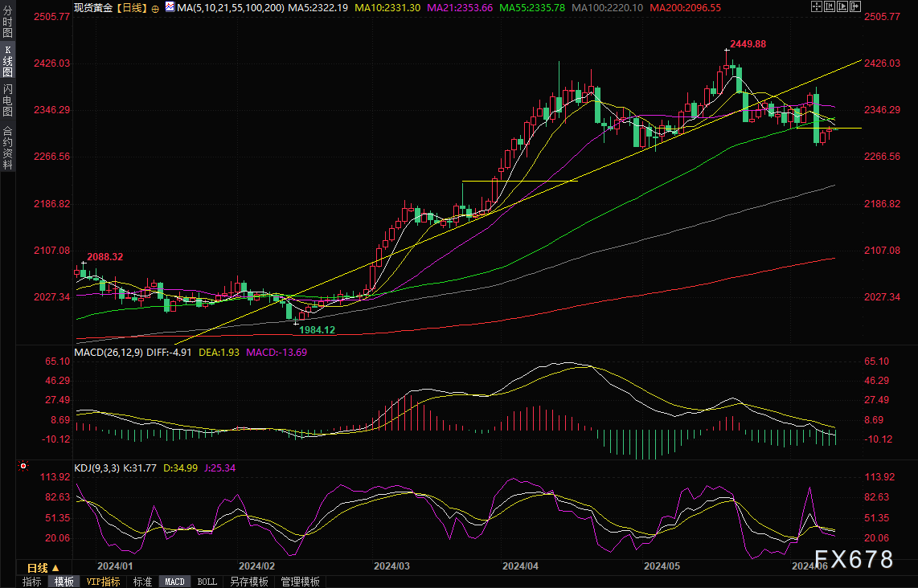Open the VIP指标 tab
This screenshot has height=588, width=918.
click(x=103, y=582)
